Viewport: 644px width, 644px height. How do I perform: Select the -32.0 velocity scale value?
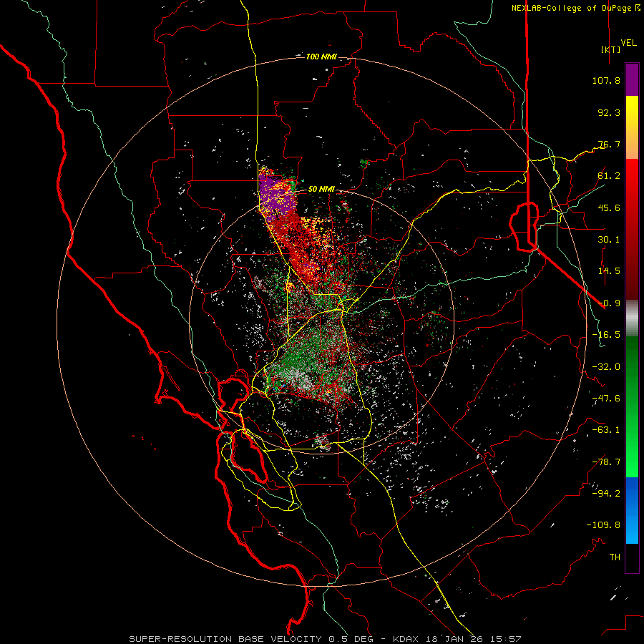click(606, 367)
